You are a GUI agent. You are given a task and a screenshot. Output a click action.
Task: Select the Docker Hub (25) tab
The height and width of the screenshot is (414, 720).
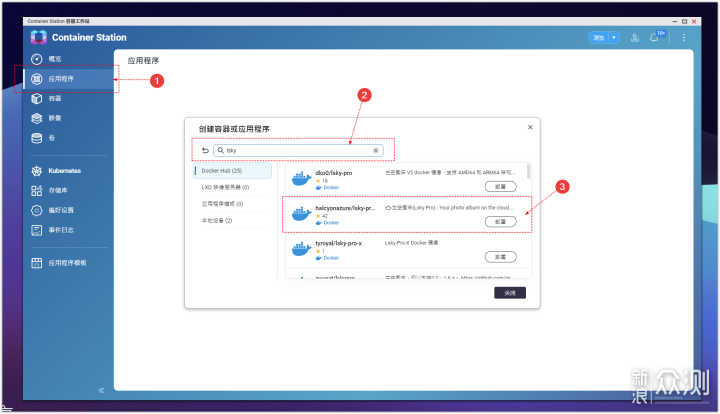click(x=231, y=171)
